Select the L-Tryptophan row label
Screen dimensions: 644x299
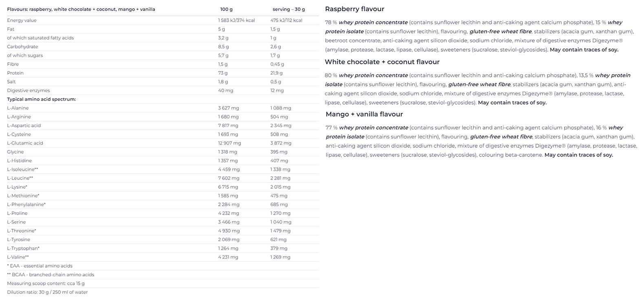(23, 248)
